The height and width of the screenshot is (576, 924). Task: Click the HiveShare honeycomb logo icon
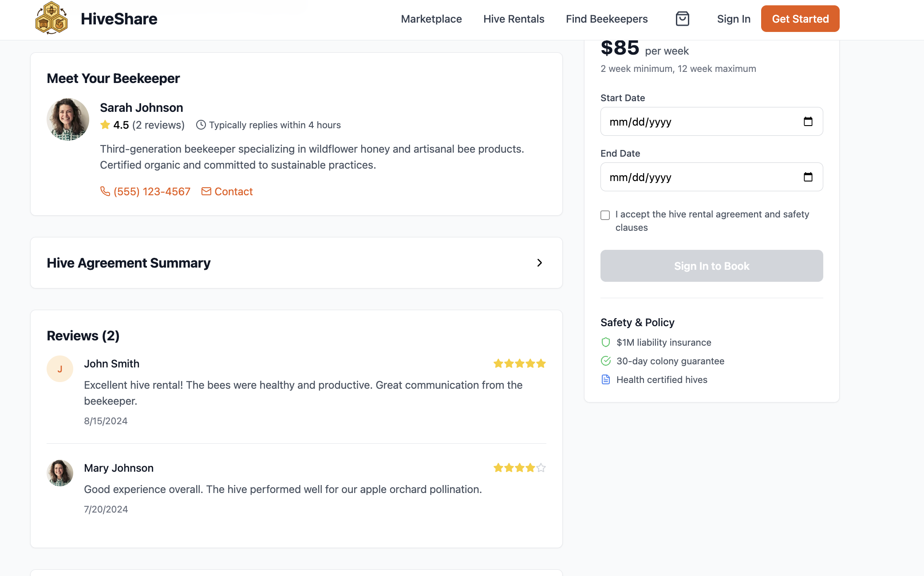(x=51, y=19)
